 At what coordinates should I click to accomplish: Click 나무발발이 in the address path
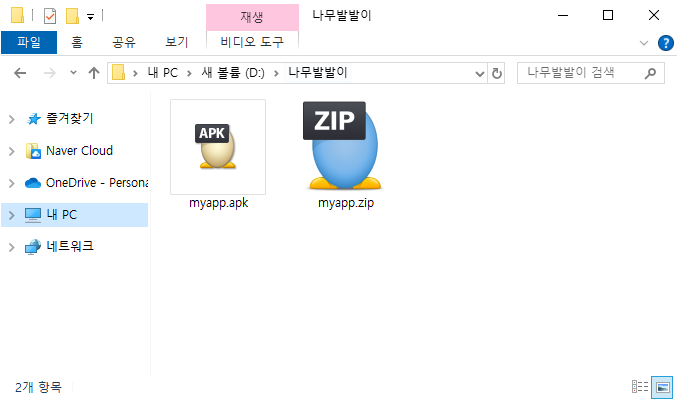click(318, 73)
